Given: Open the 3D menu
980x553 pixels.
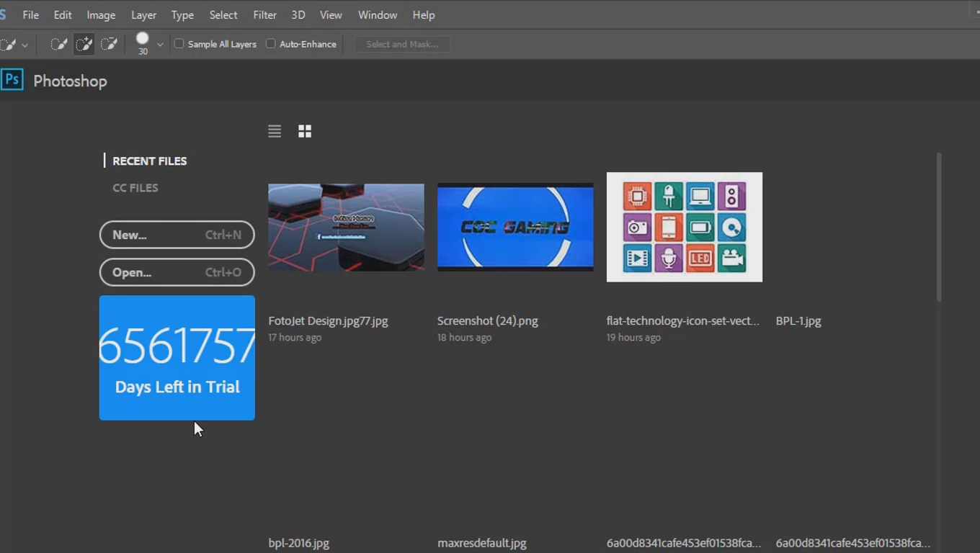Looking at the screenshot, I should click(x=298, y=14).
